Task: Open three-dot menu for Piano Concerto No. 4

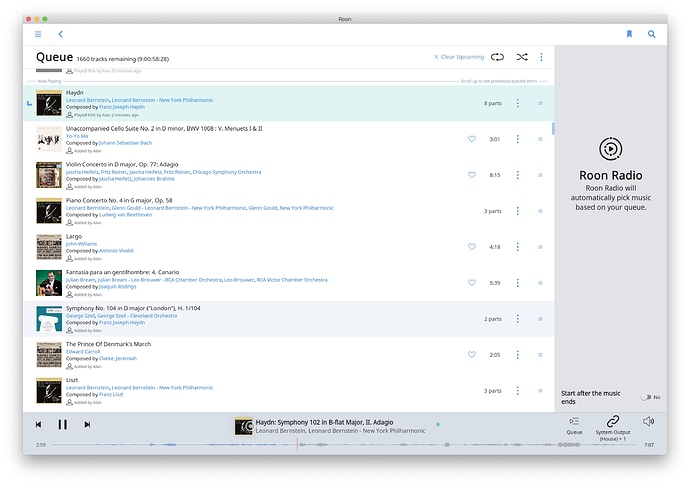Action: 518,211
